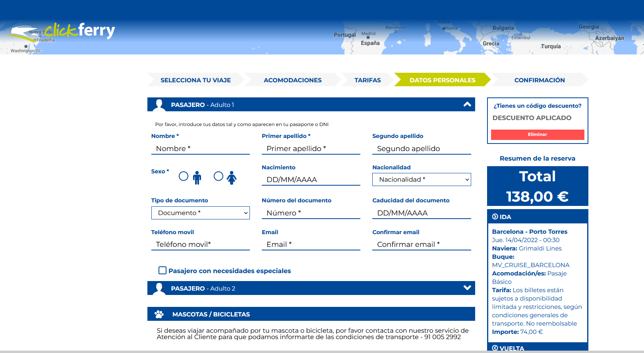Viewport: 644px width, 353px height.
Task: Go to Selecciona tu viaje step
Action: (x=195, y=80)
